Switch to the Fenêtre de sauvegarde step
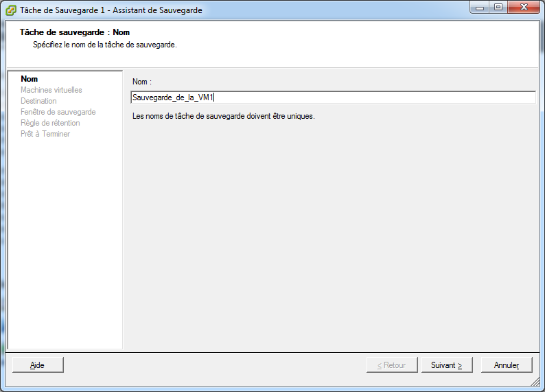The height and width of the screenshot is (392, 545). point(58,112)
